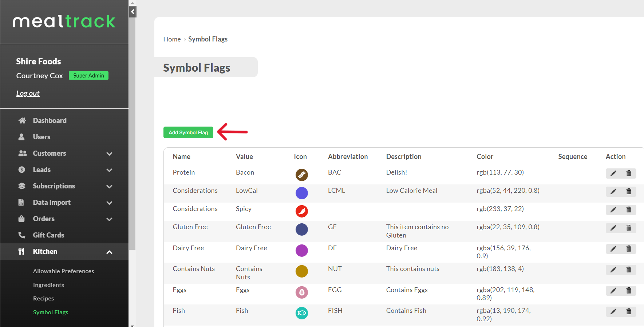
Task: Click the Dairy Free purple circle icon
Action: pos(302,251)
